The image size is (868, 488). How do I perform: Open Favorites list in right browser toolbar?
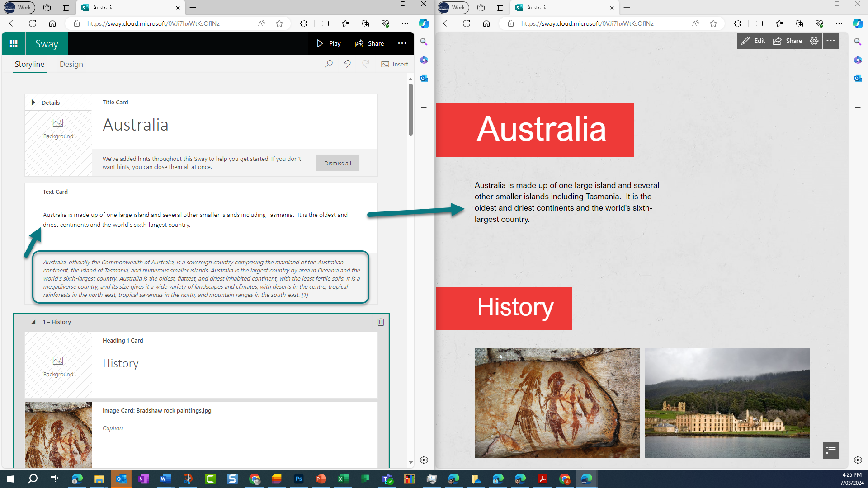tap(779, 23)
